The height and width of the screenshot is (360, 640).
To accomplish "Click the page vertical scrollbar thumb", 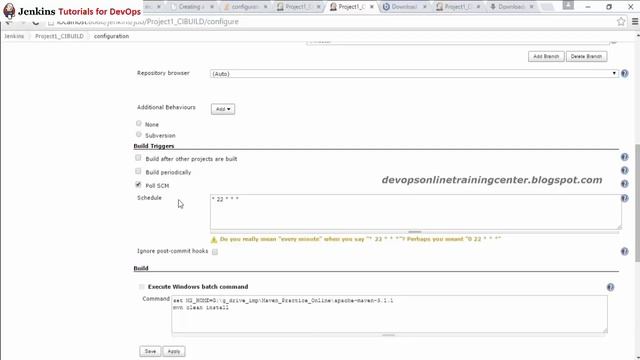I will (637, 203).
